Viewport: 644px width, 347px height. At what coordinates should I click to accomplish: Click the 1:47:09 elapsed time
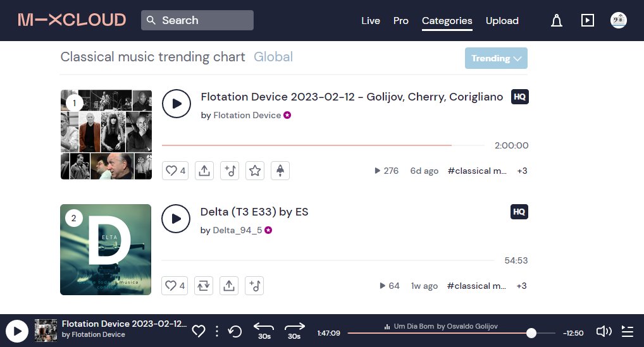coord(328,333)
